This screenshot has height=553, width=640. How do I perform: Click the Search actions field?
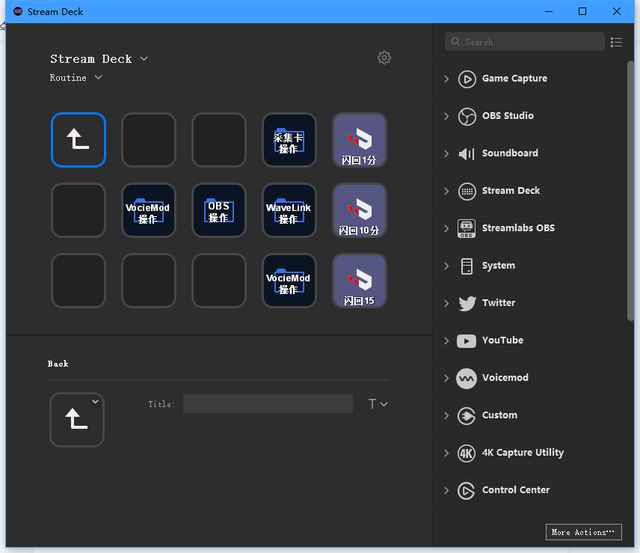pyautogui.click(x=524, y=42)
